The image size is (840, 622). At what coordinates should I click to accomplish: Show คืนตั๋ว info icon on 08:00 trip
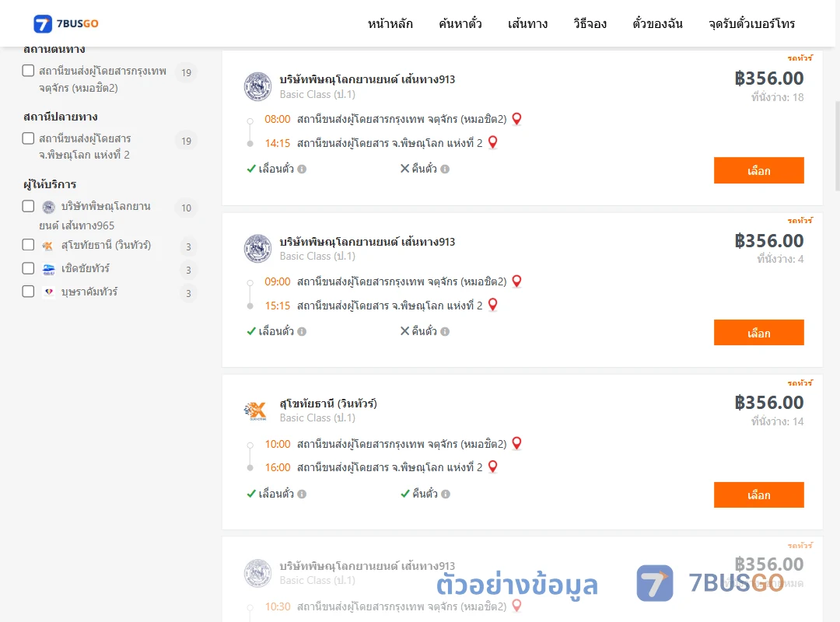[x=445, y=169]
